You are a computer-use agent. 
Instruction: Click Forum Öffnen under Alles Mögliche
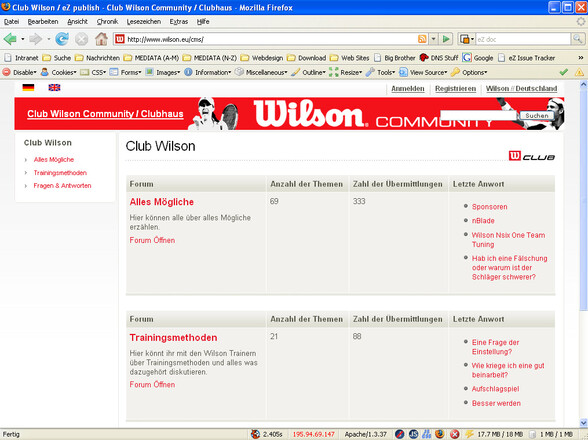tap(152, 240)
